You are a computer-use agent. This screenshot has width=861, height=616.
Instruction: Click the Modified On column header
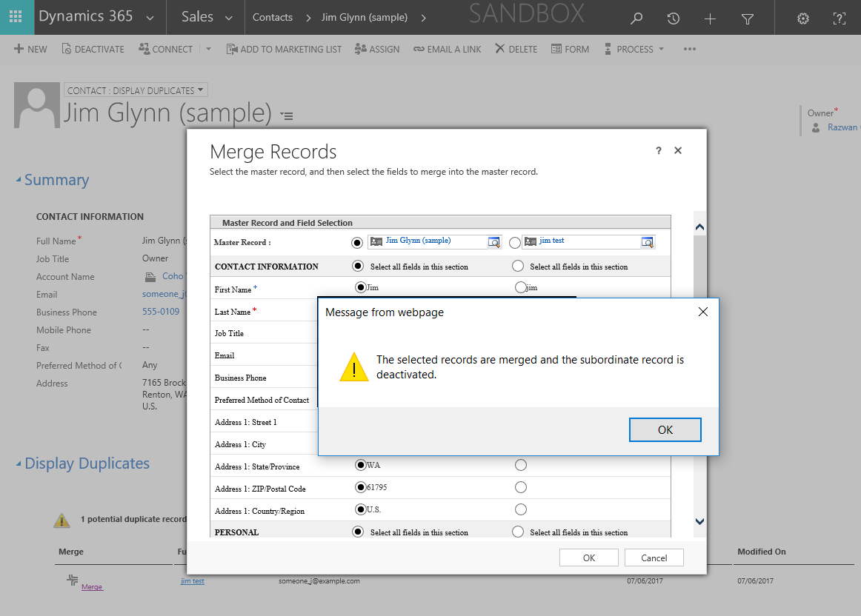[762, 552]
